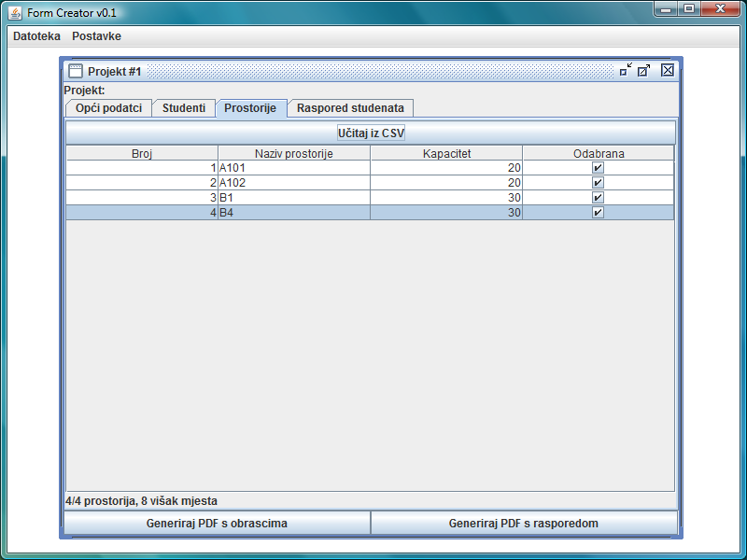Image resolution: width=747 pixels, height=560 pixels.
Task: Toggle Odabrana checkbox for room B4
Action: pos(598,213)
